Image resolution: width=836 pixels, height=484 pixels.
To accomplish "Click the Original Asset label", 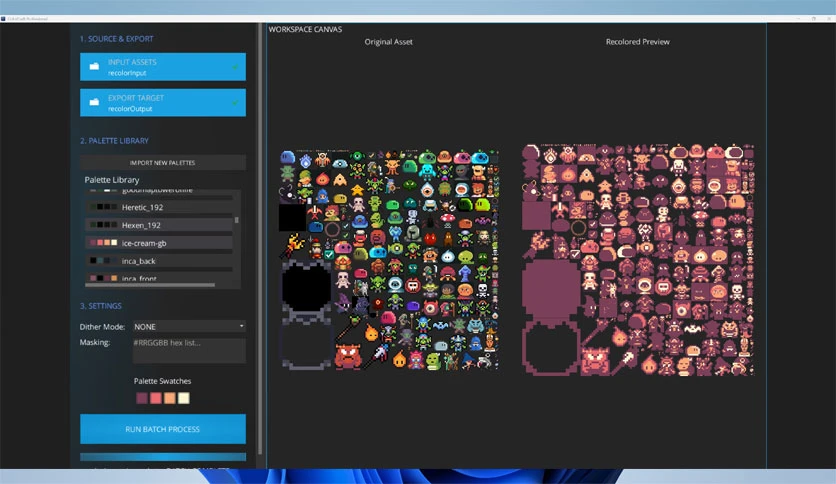I will pos(389,42).
